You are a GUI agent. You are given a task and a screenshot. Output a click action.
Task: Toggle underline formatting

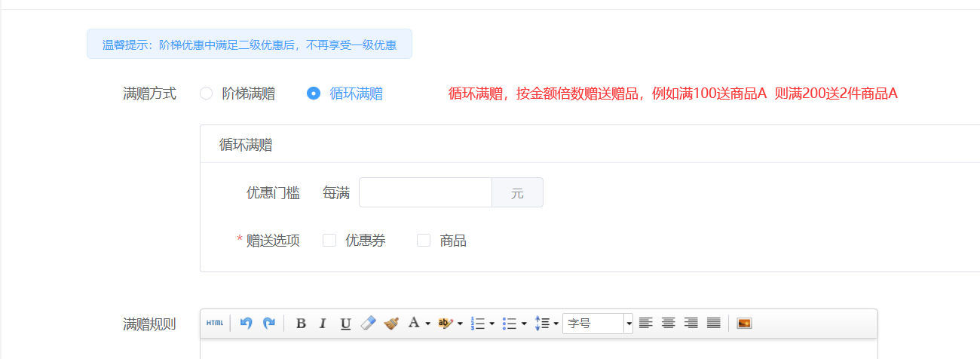pos(345,324)
